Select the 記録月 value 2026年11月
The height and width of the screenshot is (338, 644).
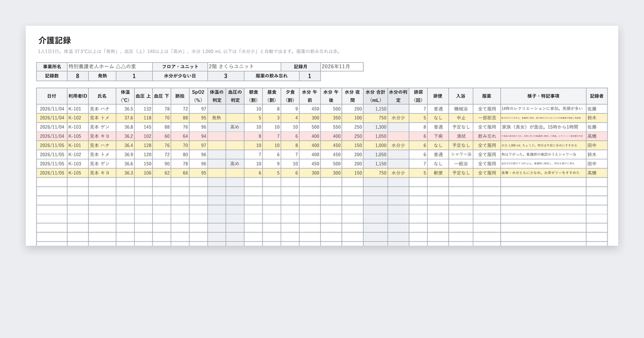[x=341, y=67]
